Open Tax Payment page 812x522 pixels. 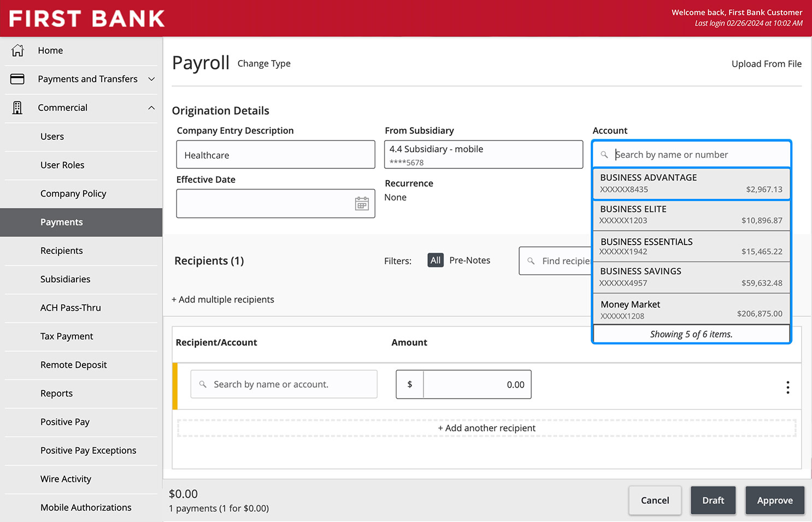67,336
